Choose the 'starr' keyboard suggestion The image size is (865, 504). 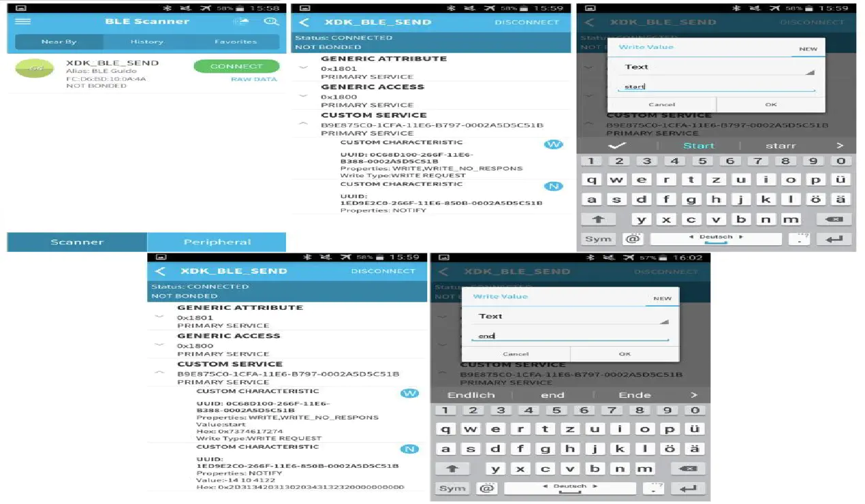(781, 146)
